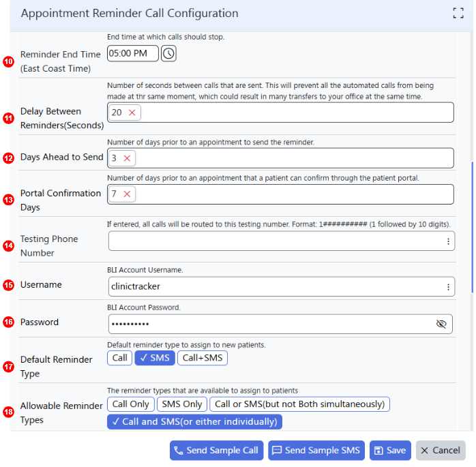
Task: Click the Delay Between Reminders(Seconds) label
Action: click(x=62, y=119)
